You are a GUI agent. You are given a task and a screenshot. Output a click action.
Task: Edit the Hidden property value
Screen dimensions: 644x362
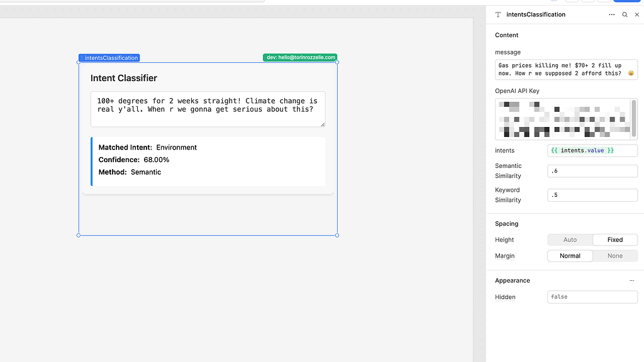(592, 296)
